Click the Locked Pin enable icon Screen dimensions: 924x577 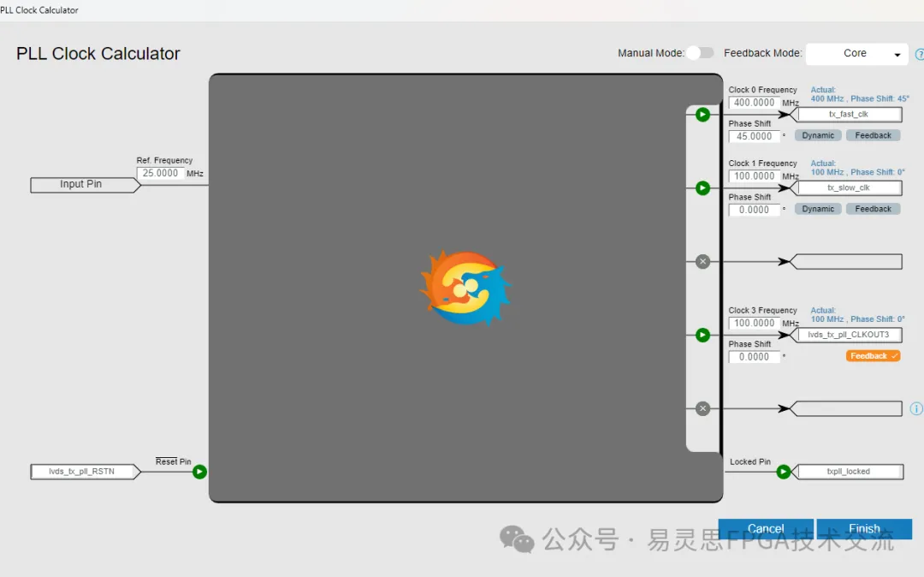pyautogui.click(x=783, y=472)
